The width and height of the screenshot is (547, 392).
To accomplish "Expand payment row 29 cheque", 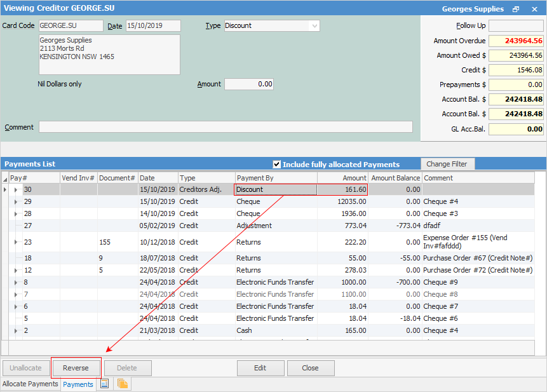I will (16, 201).
